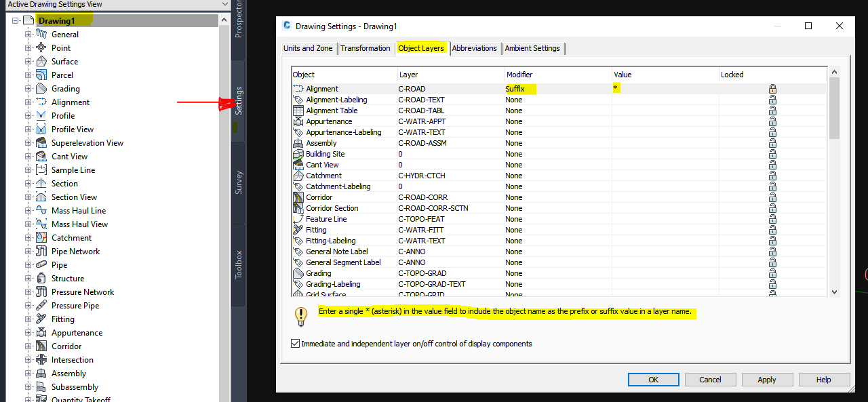868x402 pixels.
Task: Click the Help button
Action: coord(824,379)
